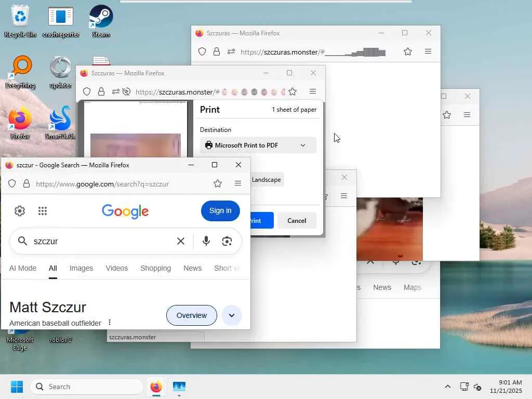This screenshot has width=532, height=399.
Task: Click permissions icon in print-dialog Firefox window
Action: [115, 91]
